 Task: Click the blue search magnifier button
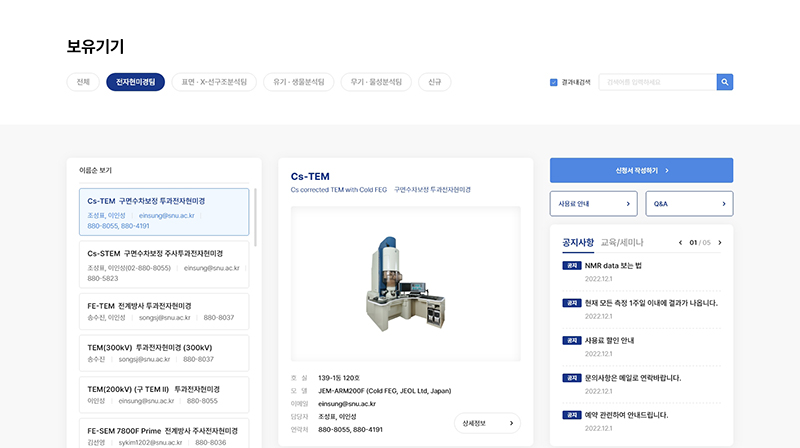[x=724, y=82]
